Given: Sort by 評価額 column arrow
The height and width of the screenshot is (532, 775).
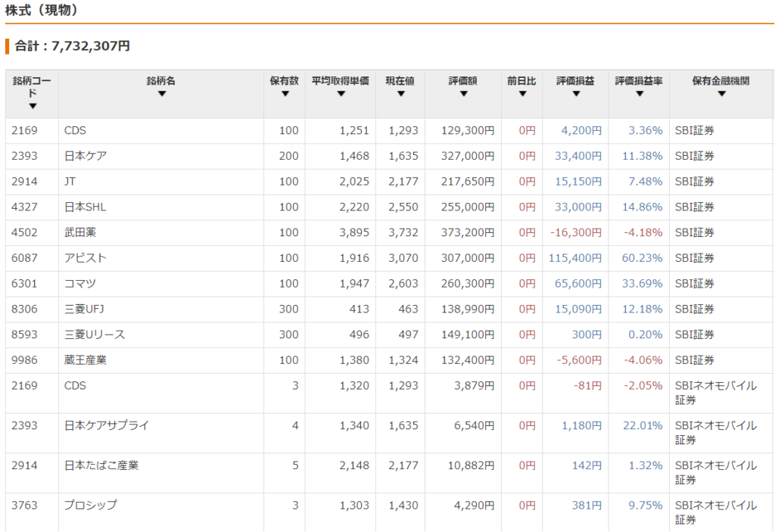Looking at the screenshot, I should [x=464, y=93].
